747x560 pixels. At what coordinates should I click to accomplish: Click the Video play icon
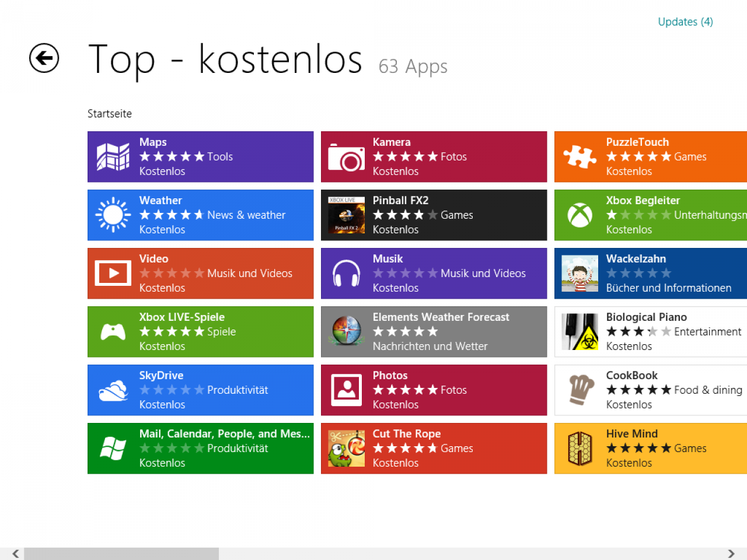coord(113,273)
